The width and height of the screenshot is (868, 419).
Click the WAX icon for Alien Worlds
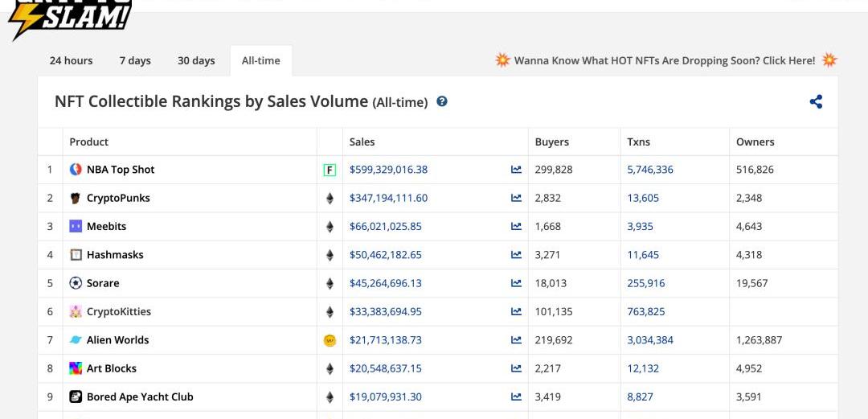pyautogui.click(x=329, y=340)
